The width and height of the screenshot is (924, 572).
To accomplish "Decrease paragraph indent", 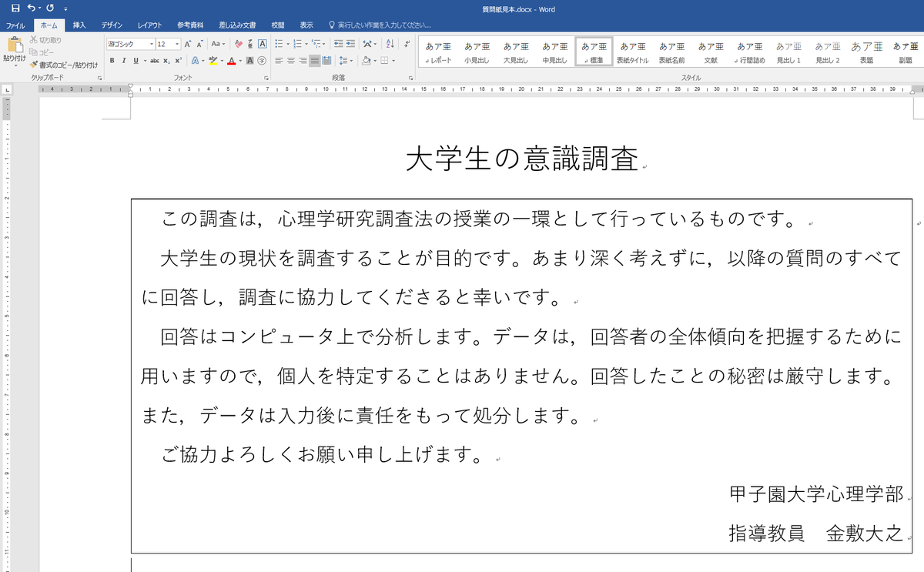I will click(x=339, y=44).
